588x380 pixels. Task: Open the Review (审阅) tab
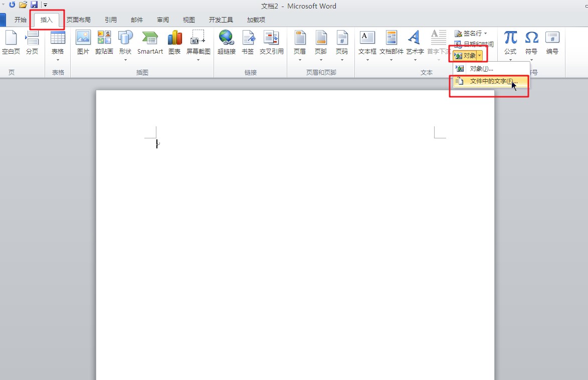coord(163,20)
